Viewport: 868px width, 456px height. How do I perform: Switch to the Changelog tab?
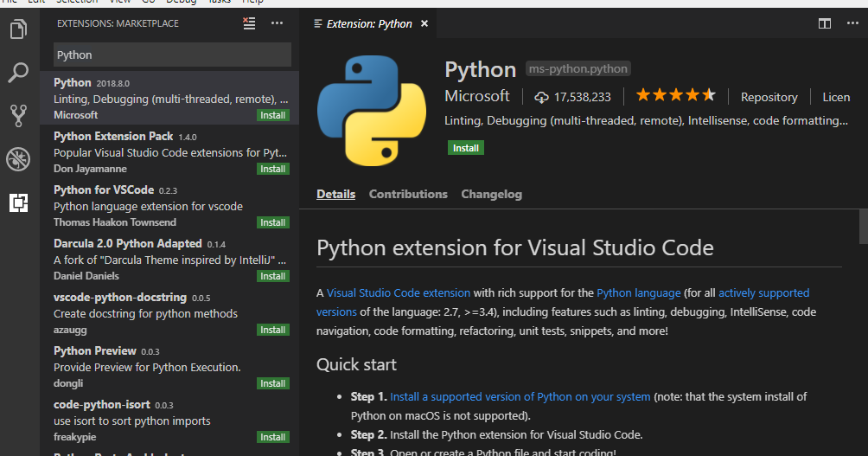(491, 194)
